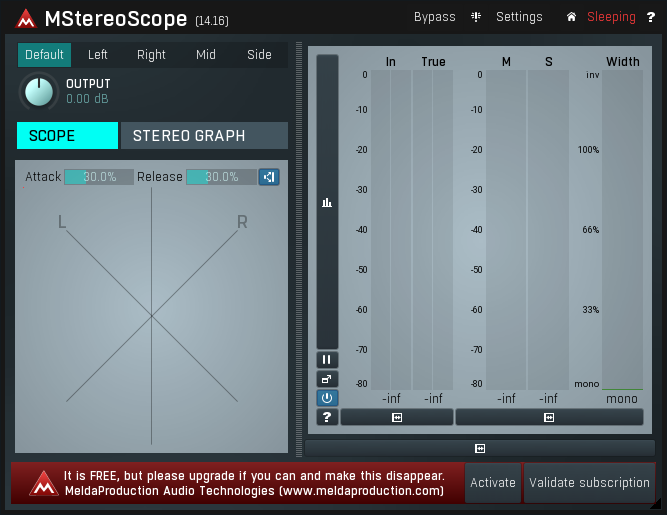Click the meter pop-out window icon
This screenshot has width=667, height=515.
point(327,379)
